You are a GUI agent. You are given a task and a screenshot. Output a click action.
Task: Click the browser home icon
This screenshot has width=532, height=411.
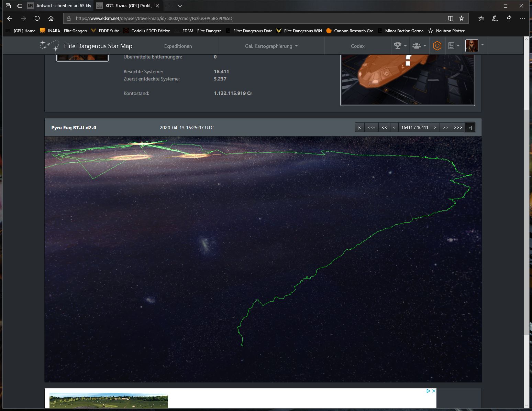(x=51, y=18)
